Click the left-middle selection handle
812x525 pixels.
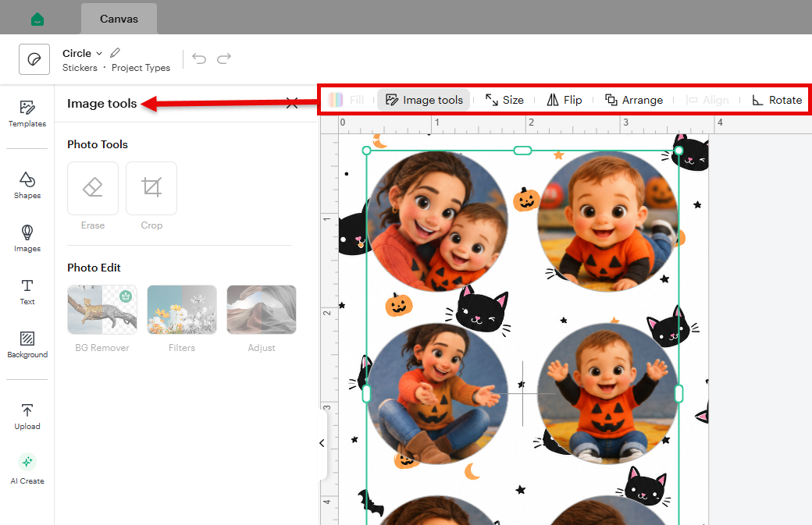pos(367,394)
